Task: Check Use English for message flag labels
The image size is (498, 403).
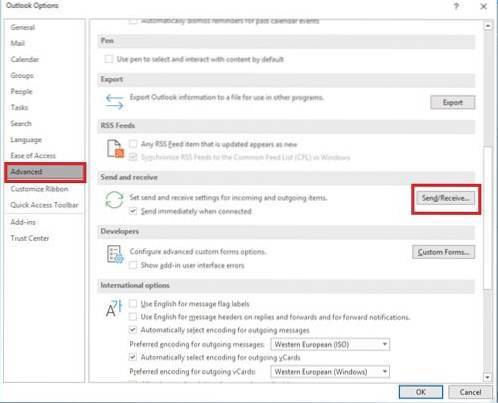Action: (x=133, y=304)
